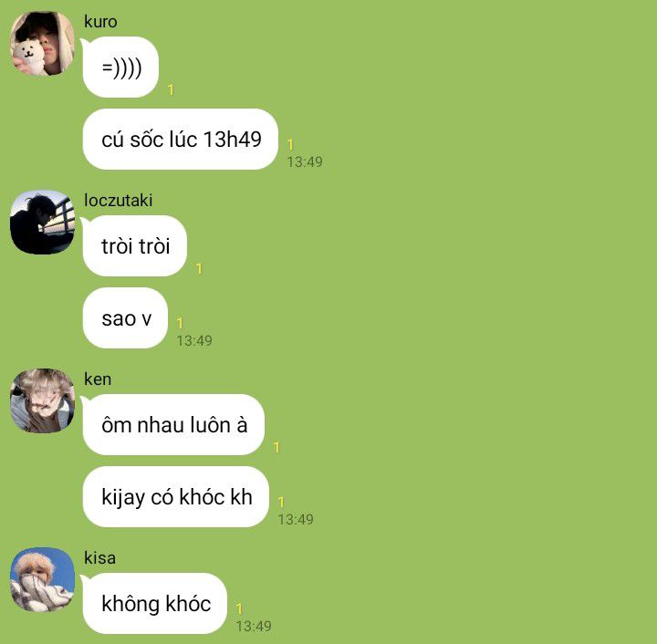This screenshot has height=644, width=657.
Task: Click the kisa sender name
Action: [x=99, y=557]
